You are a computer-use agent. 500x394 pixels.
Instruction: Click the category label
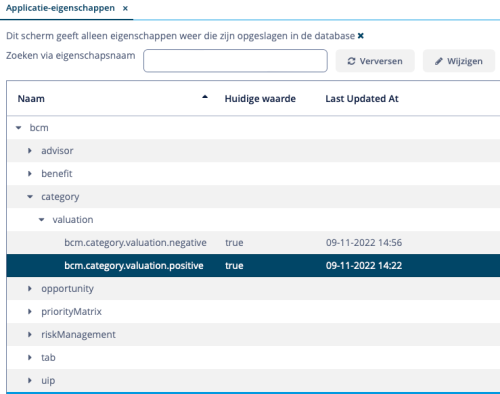tap(60, 197)
